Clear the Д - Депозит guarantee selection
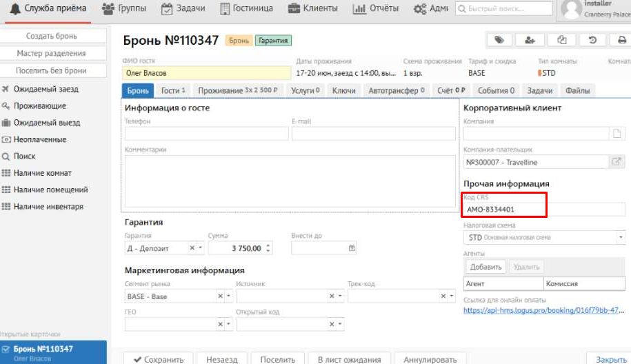The width and height of the screenshot is (631, 364). pyautogui.click(x=192, y=248)
